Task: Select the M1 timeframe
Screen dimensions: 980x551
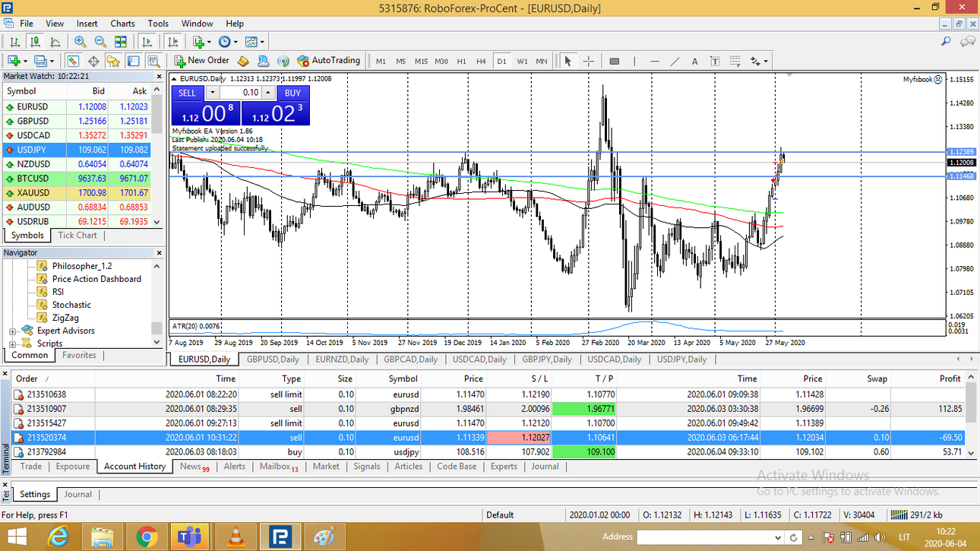Action: [381, 61]
